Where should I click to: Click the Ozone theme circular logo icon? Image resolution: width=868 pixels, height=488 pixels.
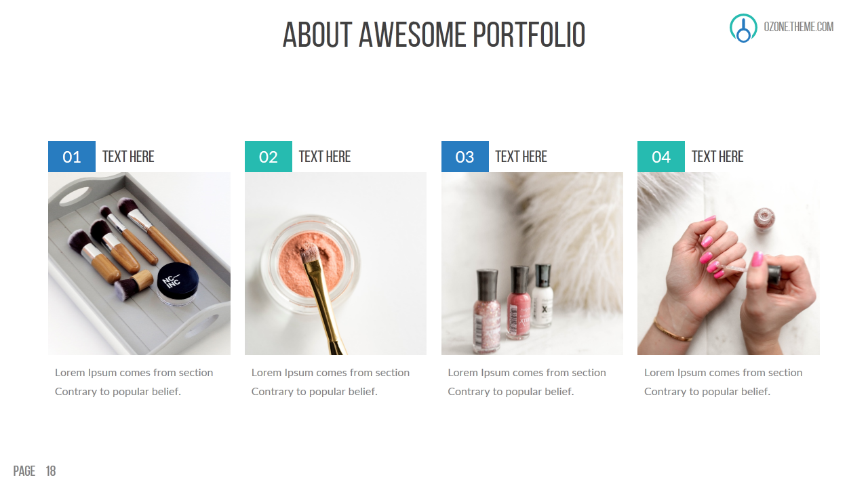click(743, 28)
